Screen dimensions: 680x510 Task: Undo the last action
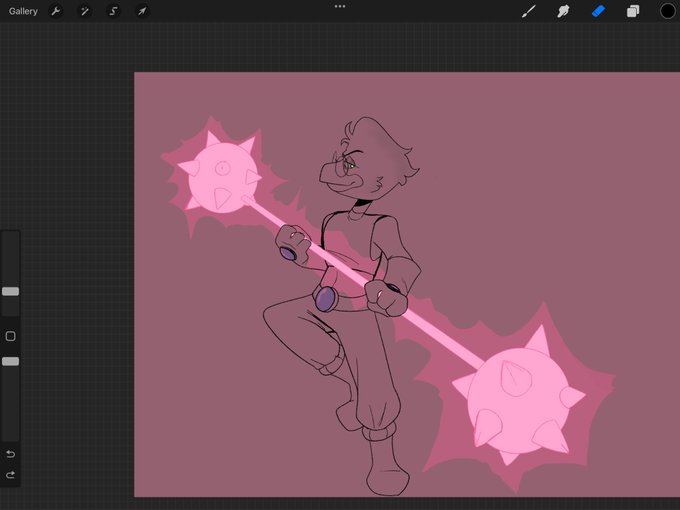[x=10, y=454]
